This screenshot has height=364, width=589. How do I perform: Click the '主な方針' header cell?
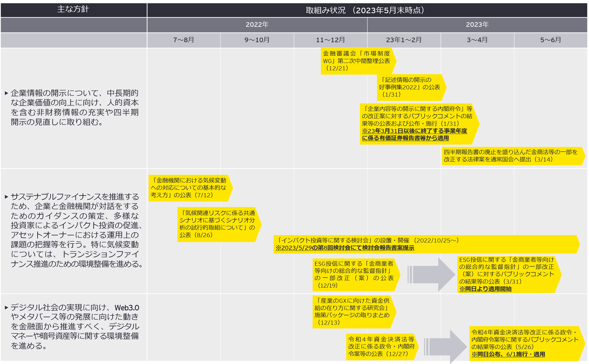point(74,10)
